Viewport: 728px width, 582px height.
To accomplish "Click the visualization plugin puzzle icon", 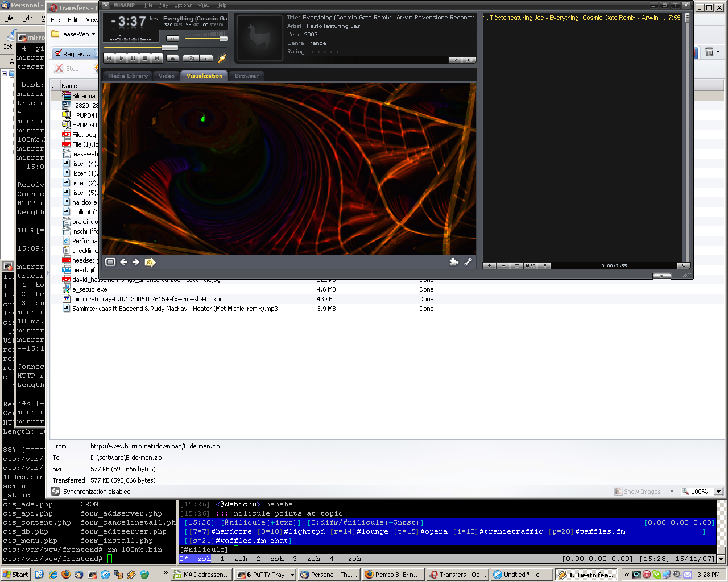I will click(x=453, y=262).
